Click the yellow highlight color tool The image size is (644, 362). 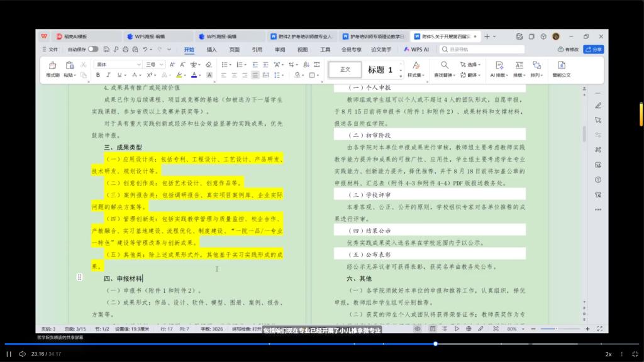(179, 75)
